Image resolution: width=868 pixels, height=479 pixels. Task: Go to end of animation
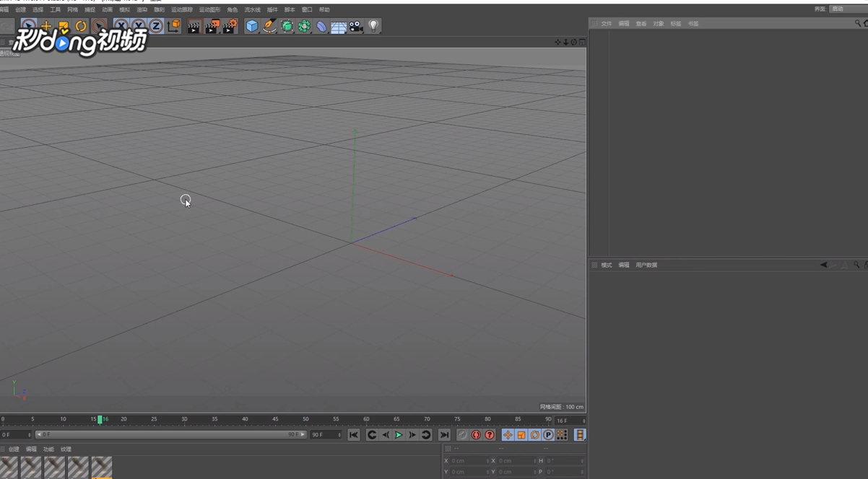pos(444,435)
